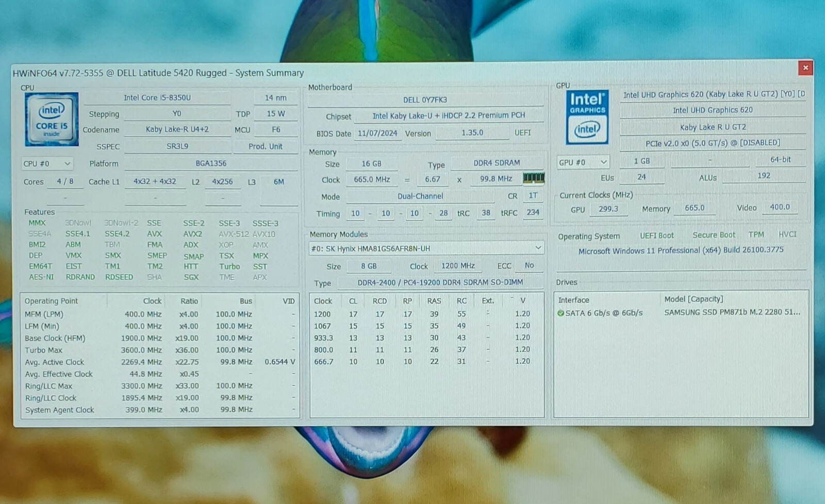The height and width of the screenshot is (504, 825).
Task: Click the ALUs 192 value
Action: [764, 176]
